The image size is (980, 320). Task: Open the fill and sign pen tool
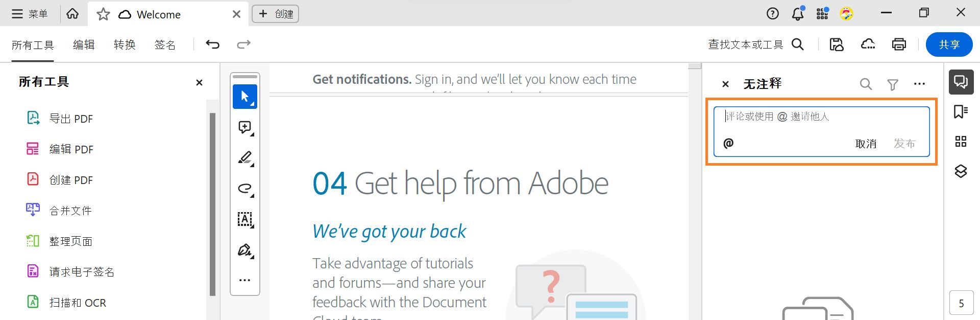[x=244, y=250]
